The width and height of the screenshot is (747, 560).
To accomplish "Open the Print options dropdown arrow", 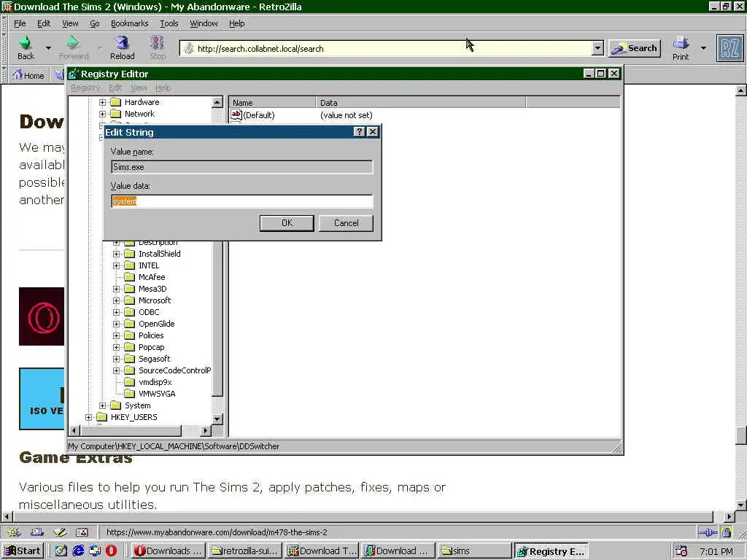I will [x=703, y=48].
